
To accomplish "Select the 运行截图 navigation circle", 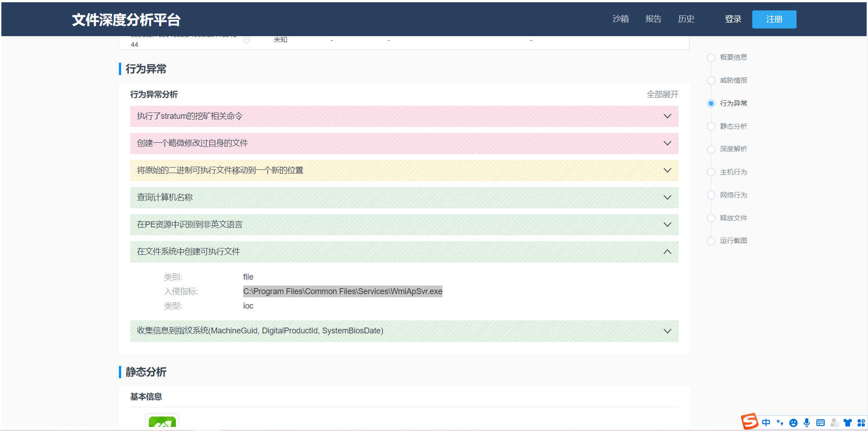I will pyautogui.click(x=711, y=241).
